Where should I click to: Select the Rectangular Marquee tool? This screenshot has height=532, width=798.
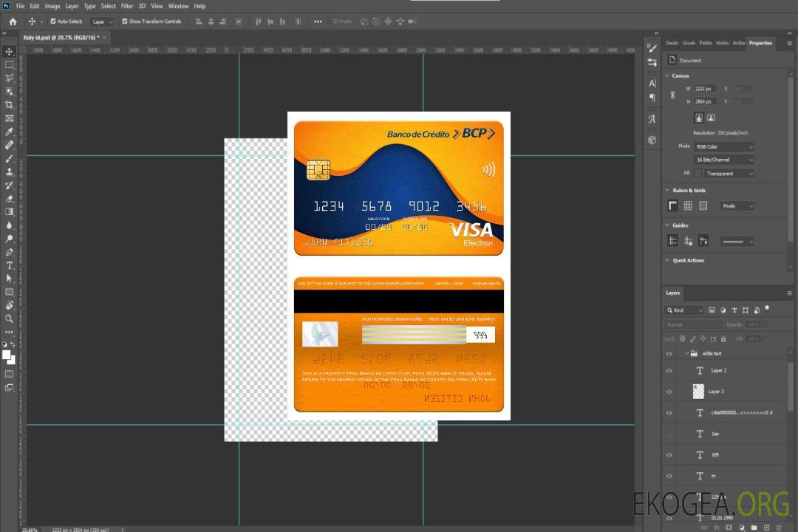click(9, 65)
